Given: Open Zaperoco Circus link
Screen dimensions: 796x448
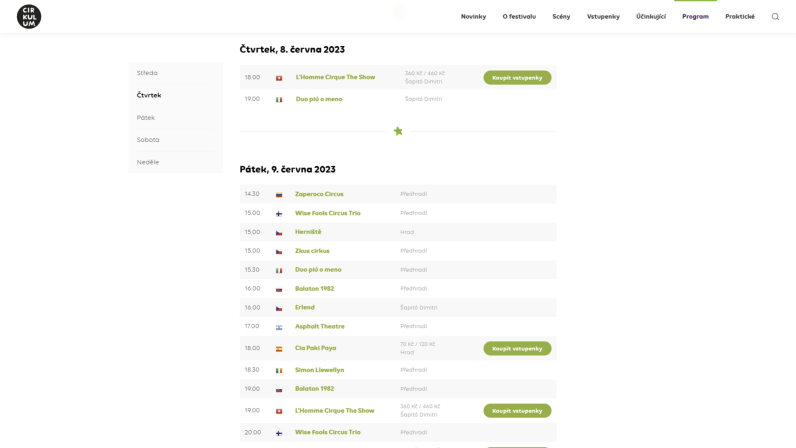Looking at the screenshot, I should pyautogui.click(x=319, y=194).
